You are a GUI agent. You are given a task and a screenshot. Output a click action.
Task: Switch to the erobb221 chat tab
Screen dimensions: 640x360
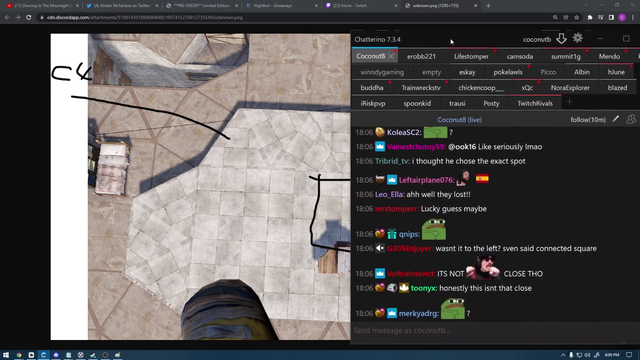tap(421, 56)
